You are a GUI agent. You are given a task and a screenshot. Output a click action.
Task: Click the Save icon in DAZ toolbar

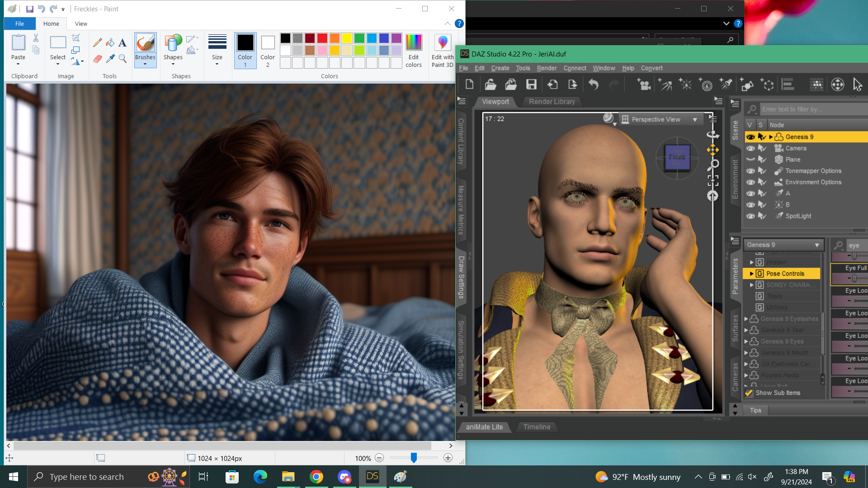pos(531,84)
